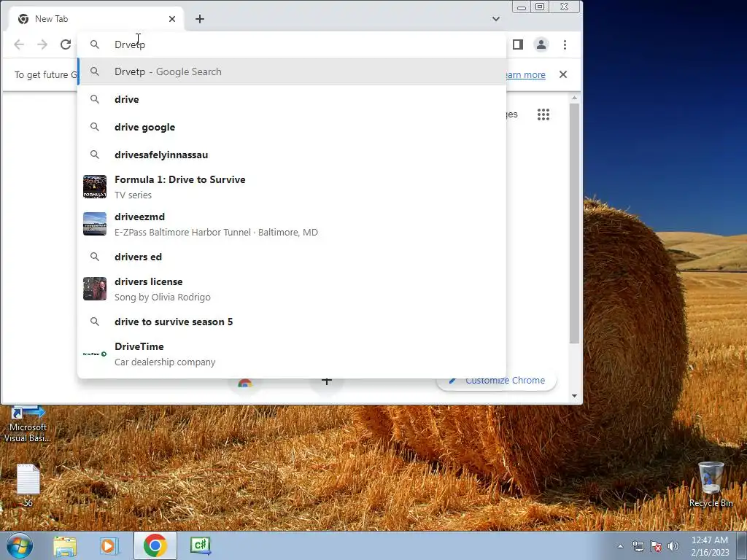The image size is (747, 560).
Task: Expand the tab search chevron
Action: pos(496,19)
